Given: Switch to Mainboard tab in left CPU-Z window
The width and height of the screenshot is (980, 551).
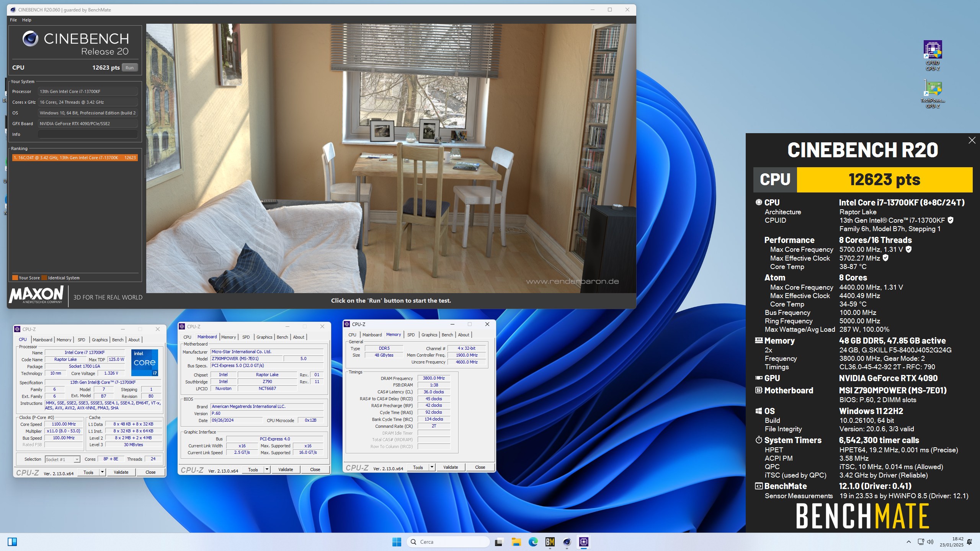Looking at the screenshot, I should click(42, 340).
